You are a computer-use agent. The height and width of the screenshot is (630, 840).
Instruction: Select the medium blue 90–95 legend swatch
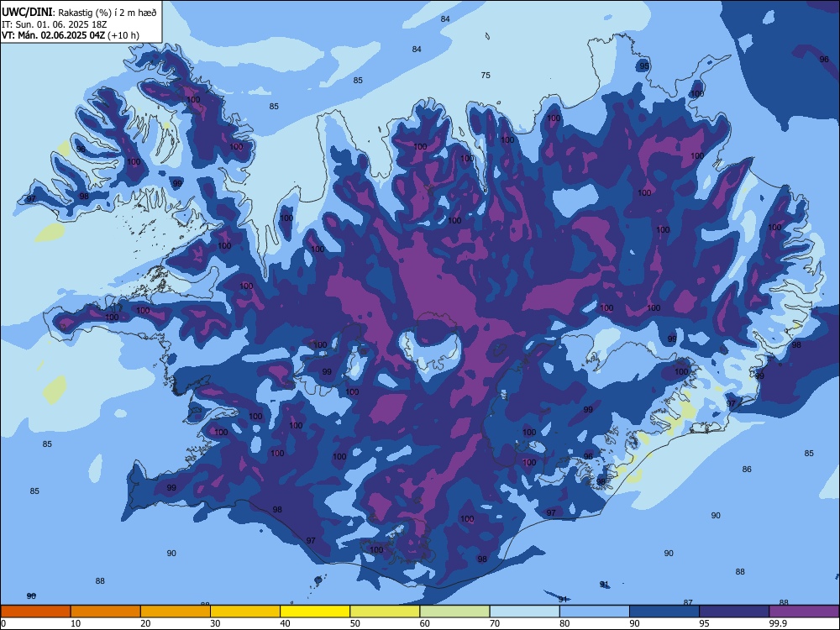point(664,612)
